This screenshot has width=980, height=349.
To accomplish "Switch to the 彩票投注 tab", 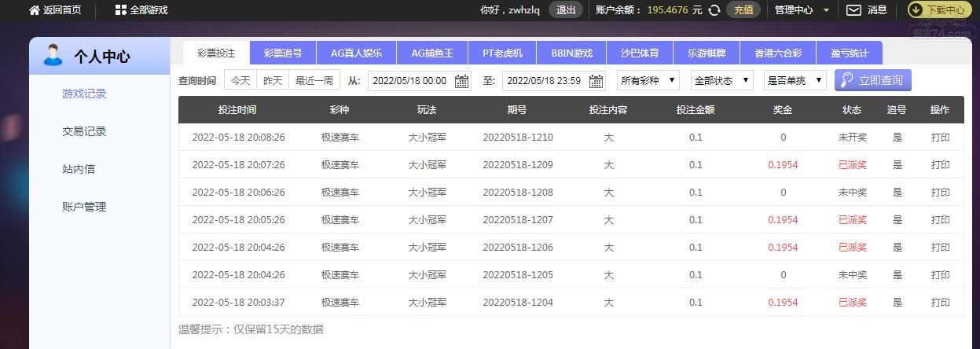I will [x=216, y=53].
